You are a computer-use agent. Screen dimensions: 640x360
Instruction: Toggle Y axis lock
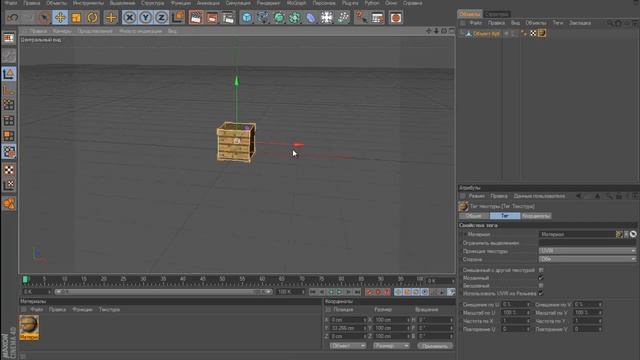click(145, 18)
